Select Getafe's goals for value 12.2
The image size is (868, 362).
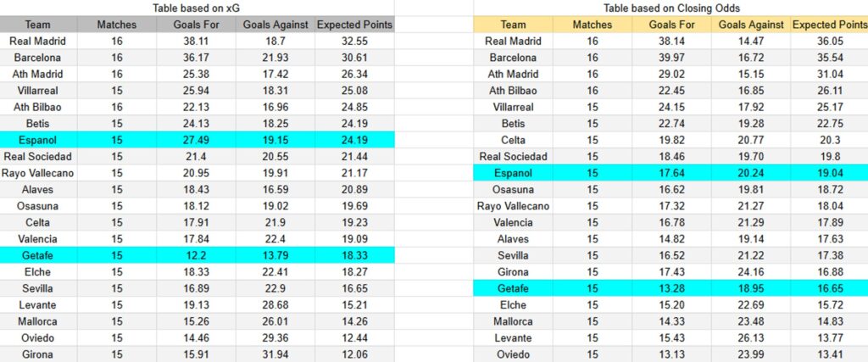pyautogui.click(x=197, y=255)
